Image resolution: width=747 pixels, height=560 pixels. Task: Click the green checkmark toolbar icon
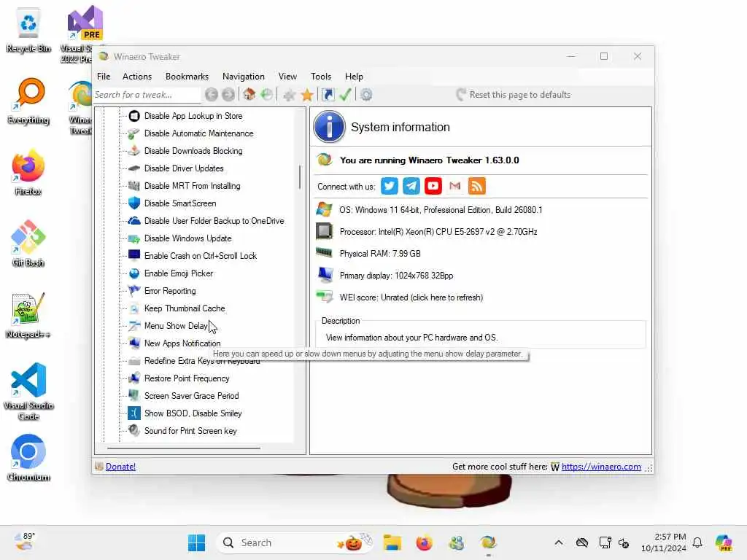tap(345, 95)
